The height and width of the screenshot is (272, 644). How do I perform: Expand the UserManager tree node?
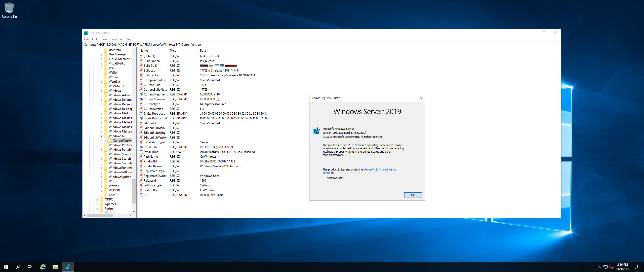[x=102, y=54]
